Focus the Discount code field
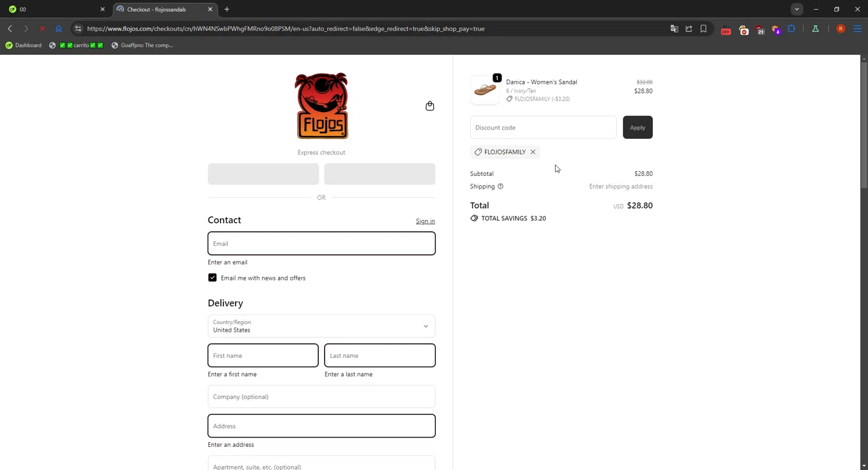The height and width of the screenshot is (470, 868). (x=543, y=127)
